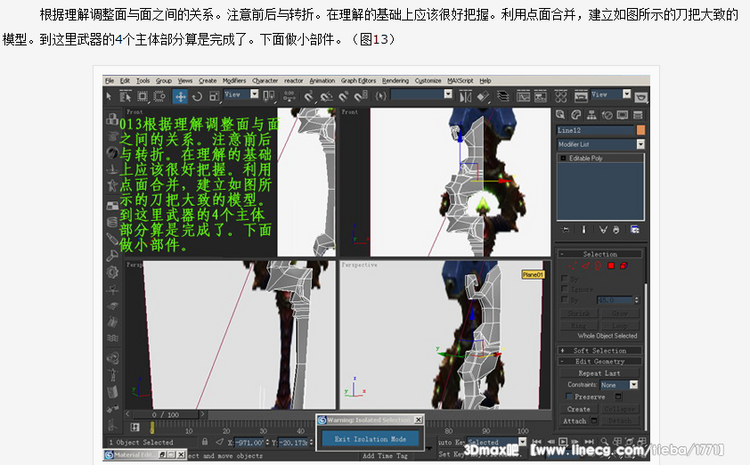This screenshot has width=750, height=465.
Task: Click Configure Modifier Sets icon
Action: pos(635,230)
